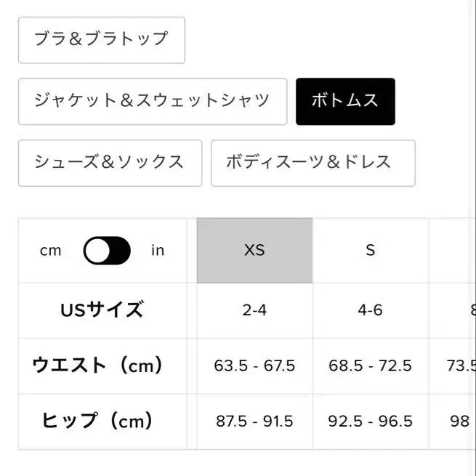Image resolution: width=476 pixels, height=476 pixels.
Task: Click the 92.5 - 96.5 hip cell
Action: pos(371,421)
